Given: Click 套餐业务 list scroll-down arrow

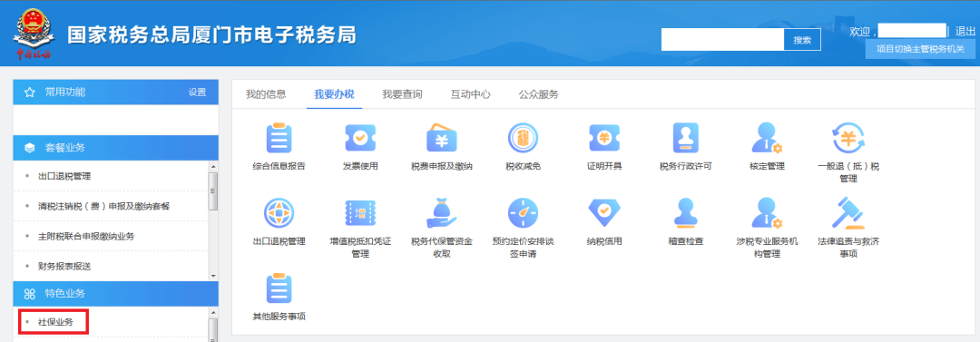Looking at the screenshot, I should point(213,276).
